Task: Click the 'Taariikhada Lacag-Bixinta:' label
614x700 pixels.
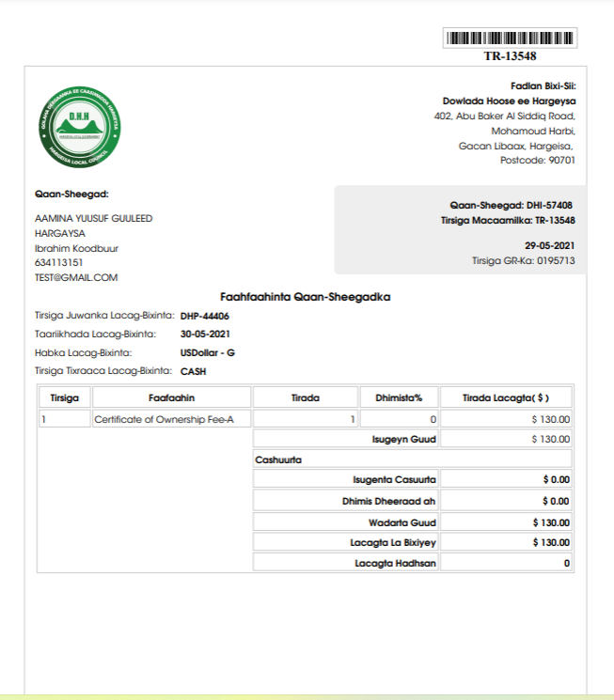Action: [95, 334]
